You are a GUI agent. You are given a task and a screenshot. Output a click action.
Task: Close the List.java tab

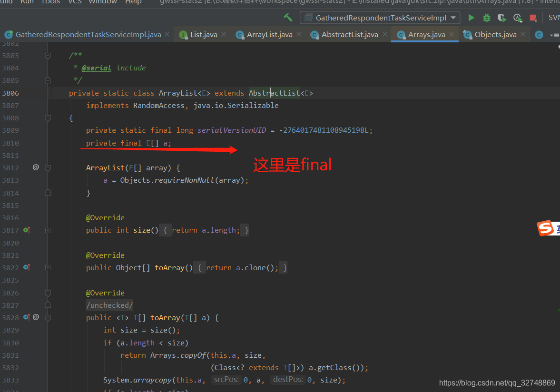[x=224, y=34]
